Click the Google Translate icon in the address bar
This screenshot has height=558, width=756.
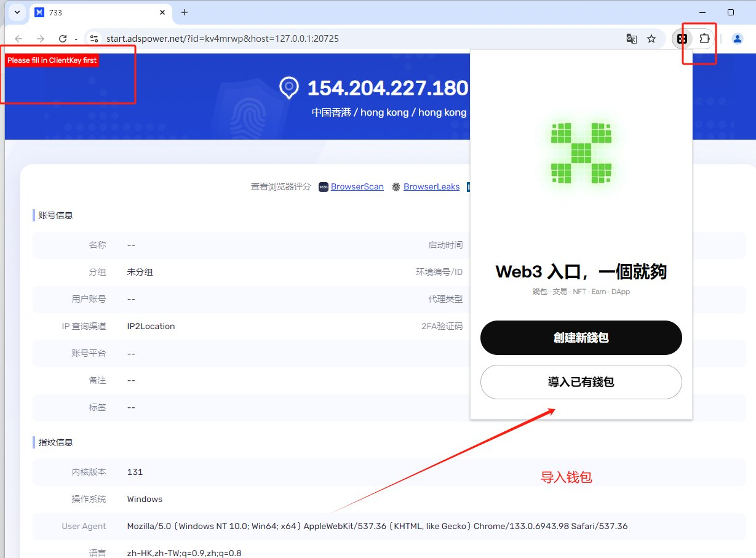(631, 39)
